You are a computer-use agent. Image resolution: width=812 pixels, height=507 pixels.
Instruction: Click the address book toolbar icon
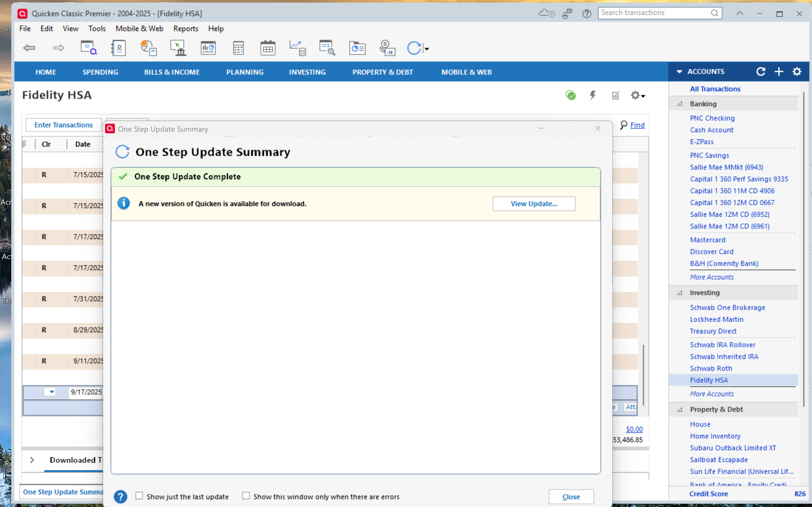pos(119,48)
